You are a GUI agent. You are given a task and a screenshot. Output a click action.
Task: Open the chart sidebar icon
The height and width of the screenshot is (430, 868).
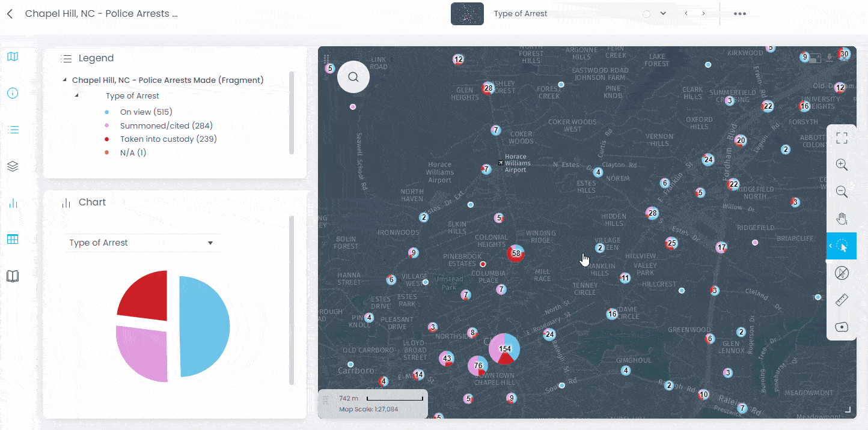coord(13,203)
